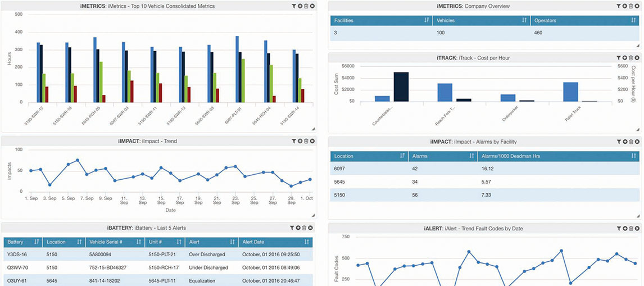Screen dimensions: 644x286
Task: Select location 6097 row in Alarms table
Action: pos(483,169)
